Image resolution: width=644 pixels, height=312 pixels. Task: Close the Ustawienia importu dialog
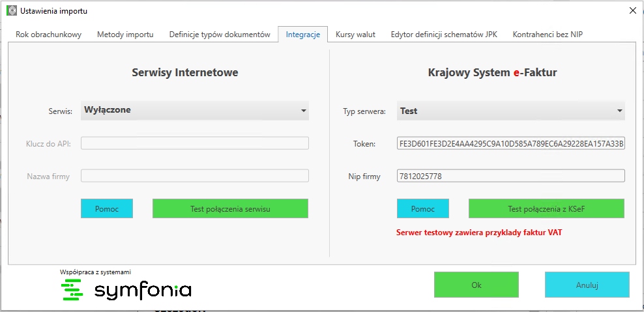[633, 10]
